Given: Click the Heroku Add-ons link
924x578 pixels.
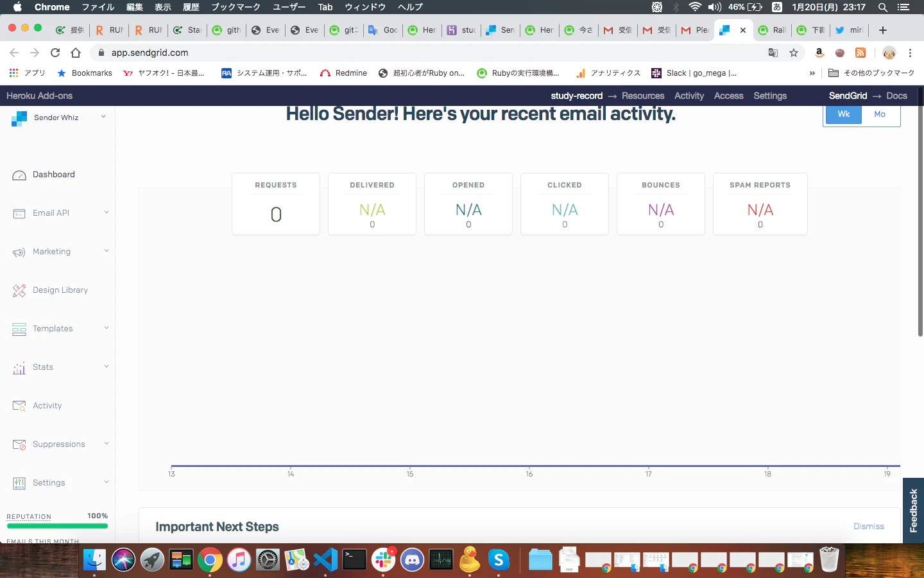Looking at the screenshot, I should click(39, 96).
